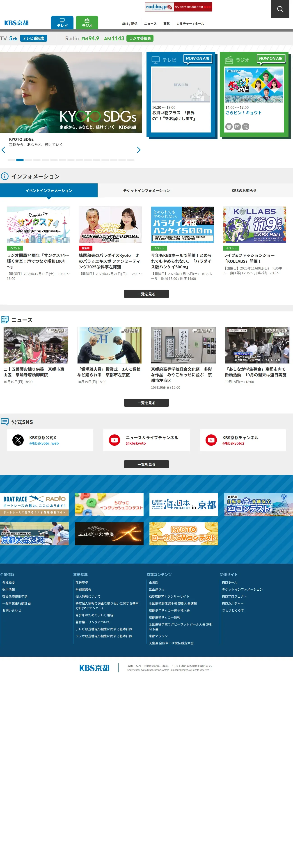The image size is (293, 868).
Task: Open 「堀場雅夫賞」授賞式 news article
Action: (110, 356)
